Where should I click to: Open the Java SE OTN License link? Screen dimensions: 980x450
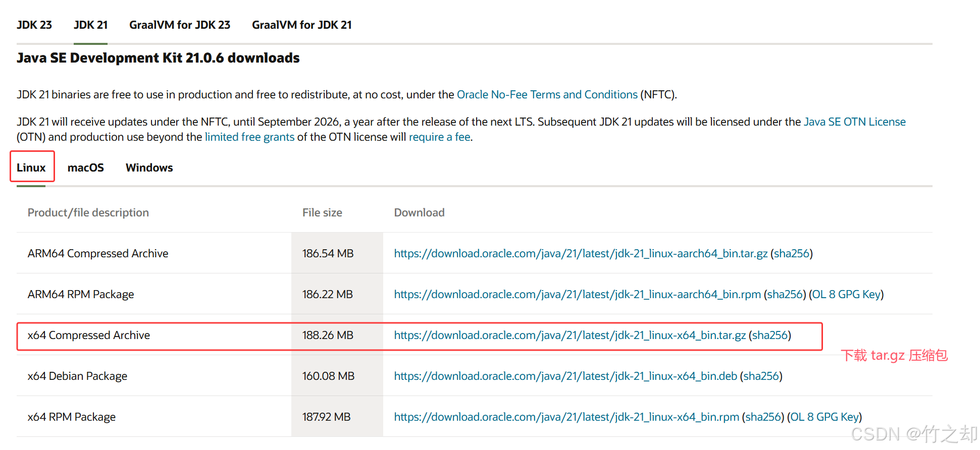coord(855,122)
